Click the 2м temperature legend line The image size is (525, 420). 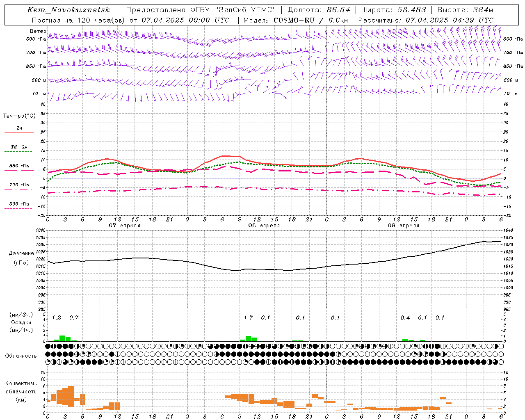pos(19,132)
